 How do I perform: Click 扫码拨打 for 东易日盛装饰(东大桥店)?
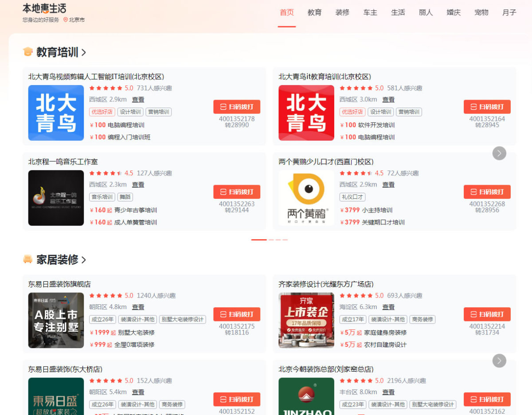[237, 399]
